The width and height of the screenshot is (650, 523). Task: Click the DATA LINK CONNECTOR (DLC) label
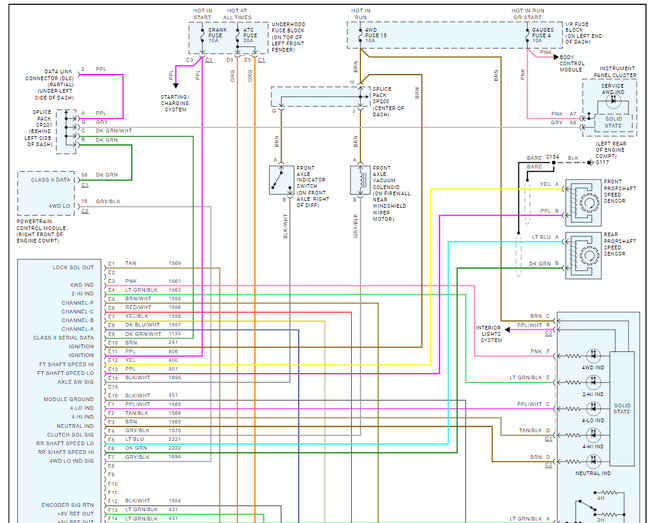click(x=49, y=85)
